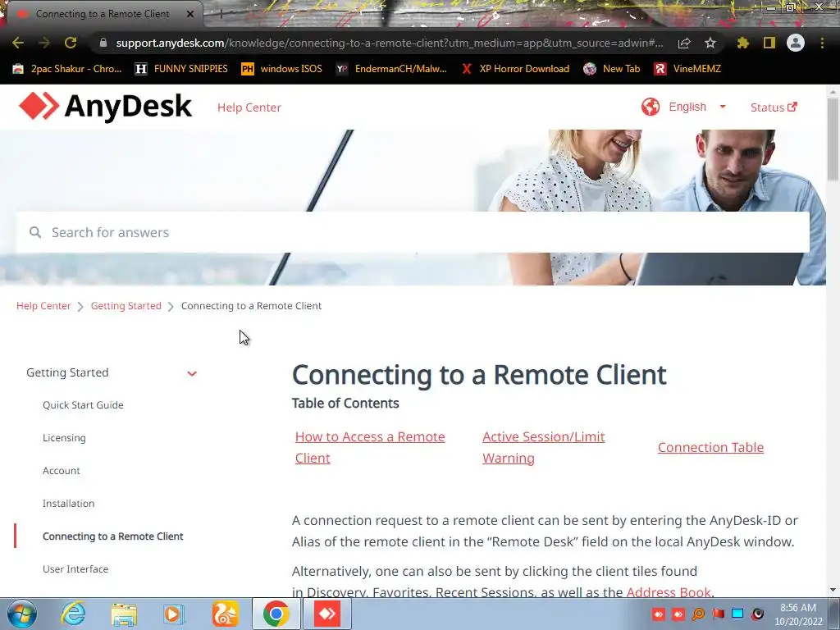
Task: Toggle the Chrome side panel icon
Action: 769,43
